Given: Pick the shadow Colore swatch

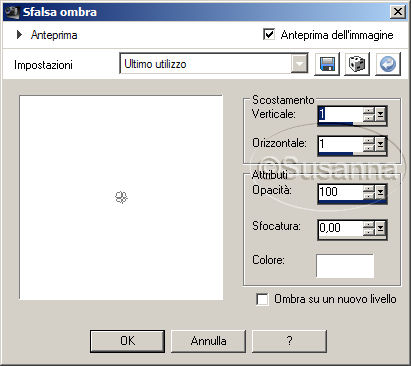Looking at the screenshot, I should click(345, 266).
